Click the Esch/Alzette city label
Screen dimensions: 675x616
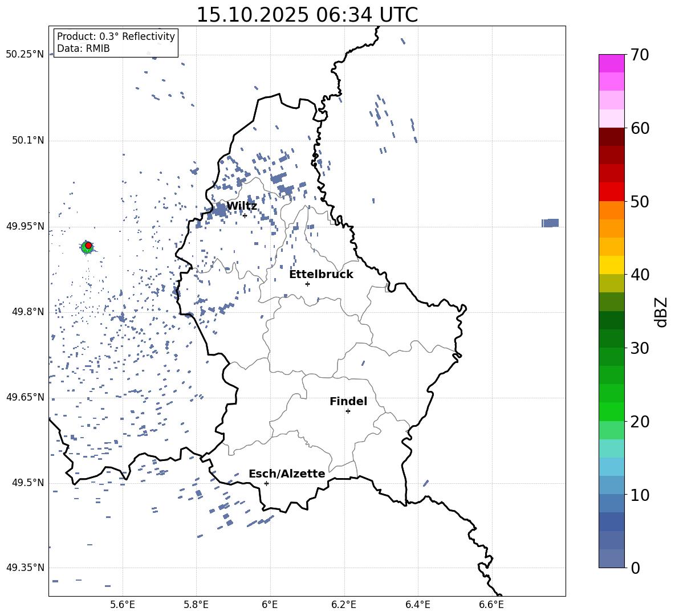pyautogui.click(x=287, y=474)
